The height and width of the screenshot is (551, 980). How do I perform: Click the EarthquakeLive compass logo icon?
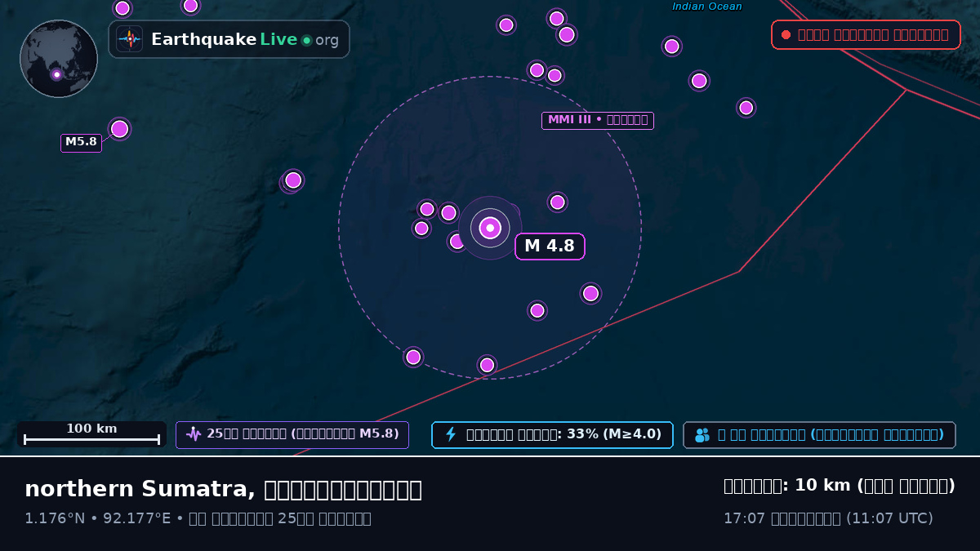point(130,39)
